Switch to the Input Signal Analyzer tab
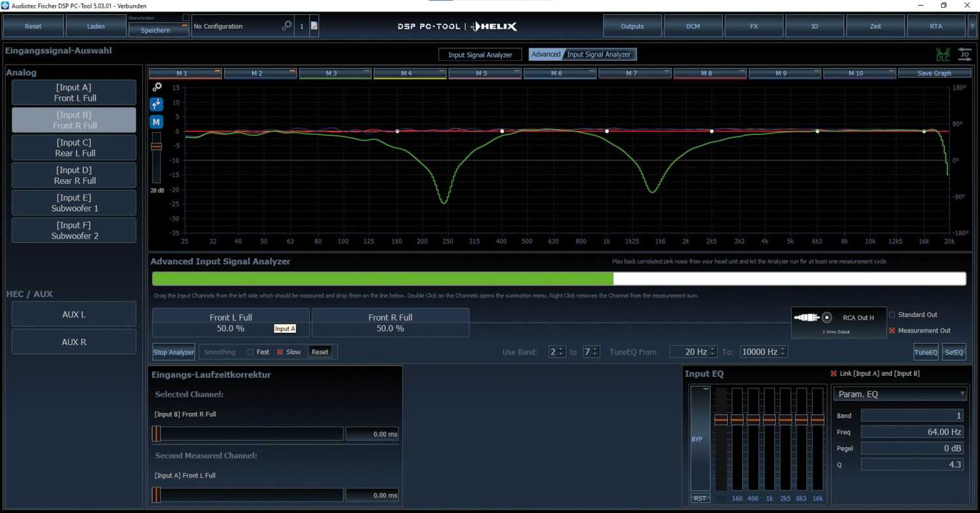The width and height of the screenshot is (980, 513). pyautogui.click(x=480, y=55)
